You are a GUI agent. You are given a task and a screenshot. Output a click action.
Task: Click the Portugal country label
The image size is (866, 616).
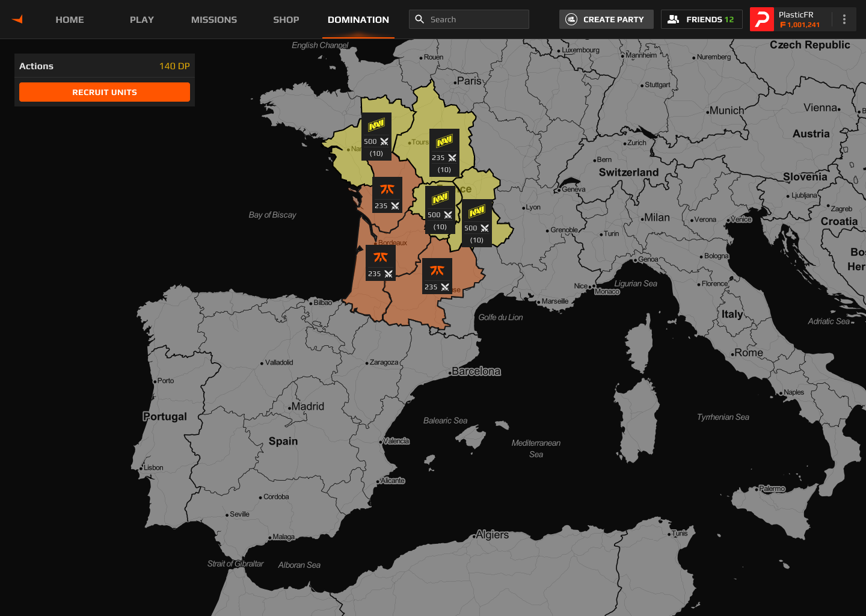pos(165,416)
